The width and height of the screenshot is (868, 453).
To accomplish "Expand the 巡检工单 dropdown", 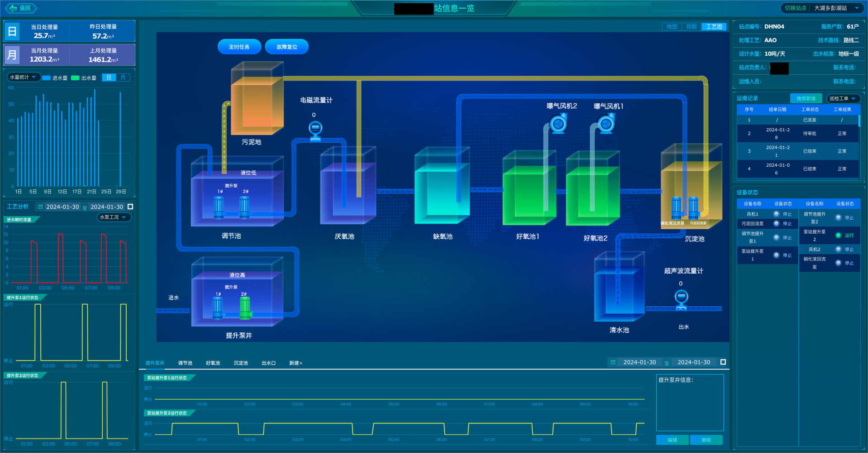I will pos(842,98).
